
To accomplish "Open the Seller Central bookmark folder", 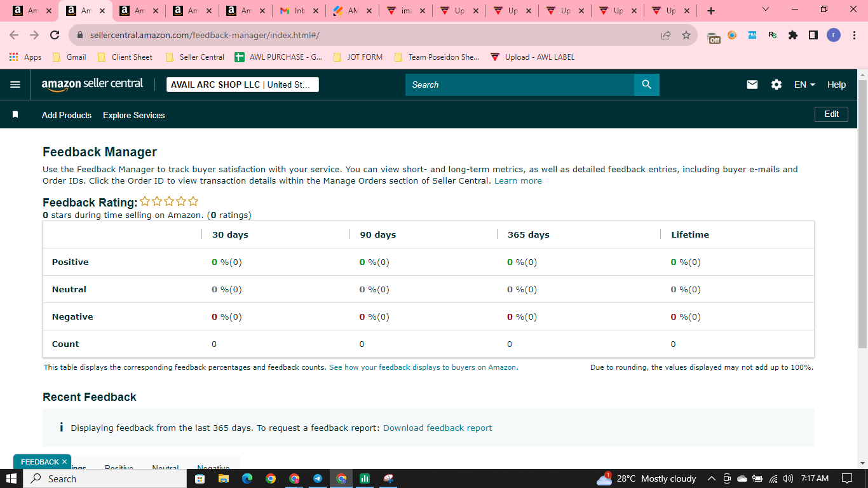I will coord(194,57).
